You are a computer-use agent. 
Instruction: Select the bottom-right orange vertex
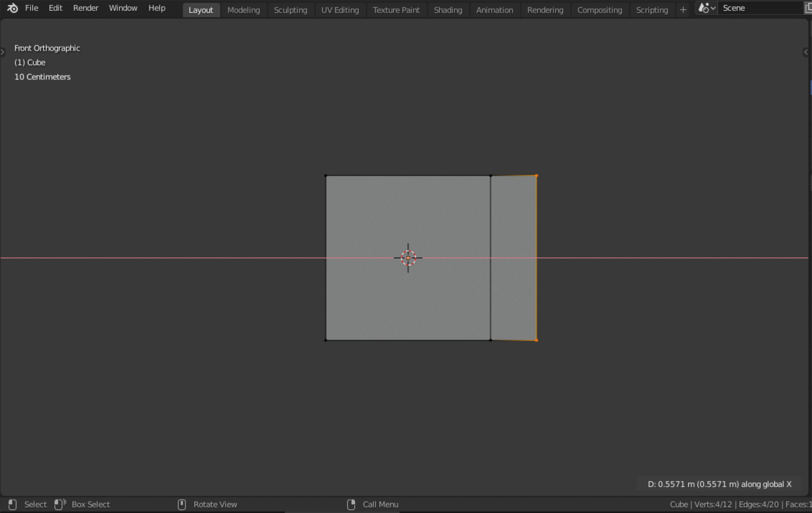click(x=536, y=340)
